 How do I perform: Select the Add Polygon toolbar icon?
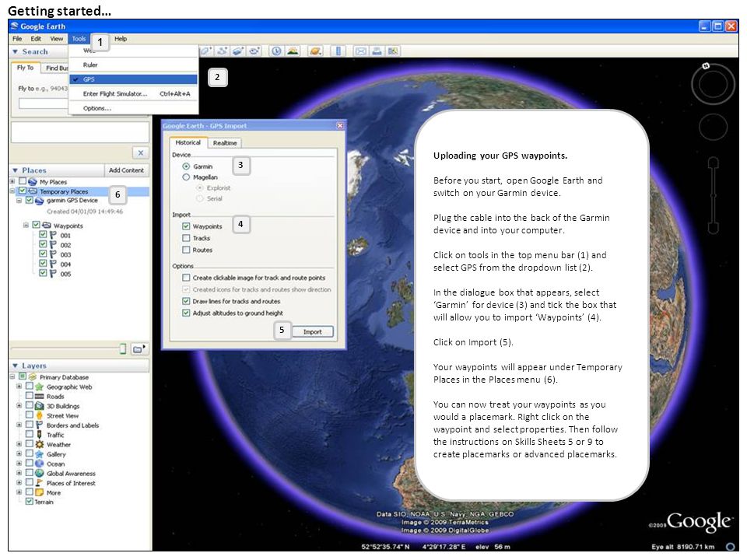coord(205,51)
